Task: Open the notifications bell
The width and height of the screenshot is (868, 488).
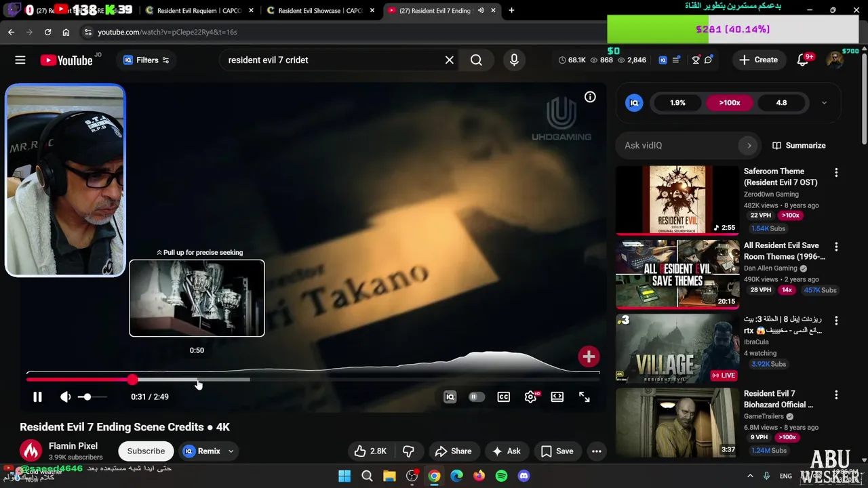Action: [x=803, y=60]
